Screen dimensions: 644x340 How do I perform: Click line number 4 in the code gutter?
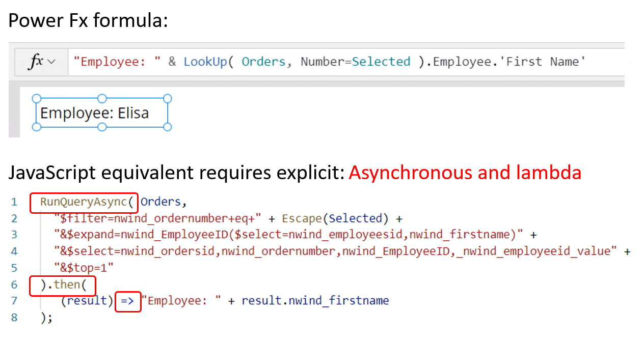click(x=14, y=251)
